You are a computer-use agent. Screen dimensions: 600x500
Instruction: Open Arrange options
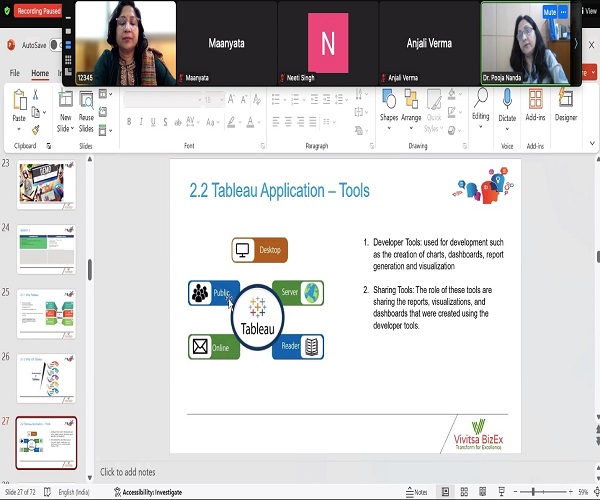411,110
